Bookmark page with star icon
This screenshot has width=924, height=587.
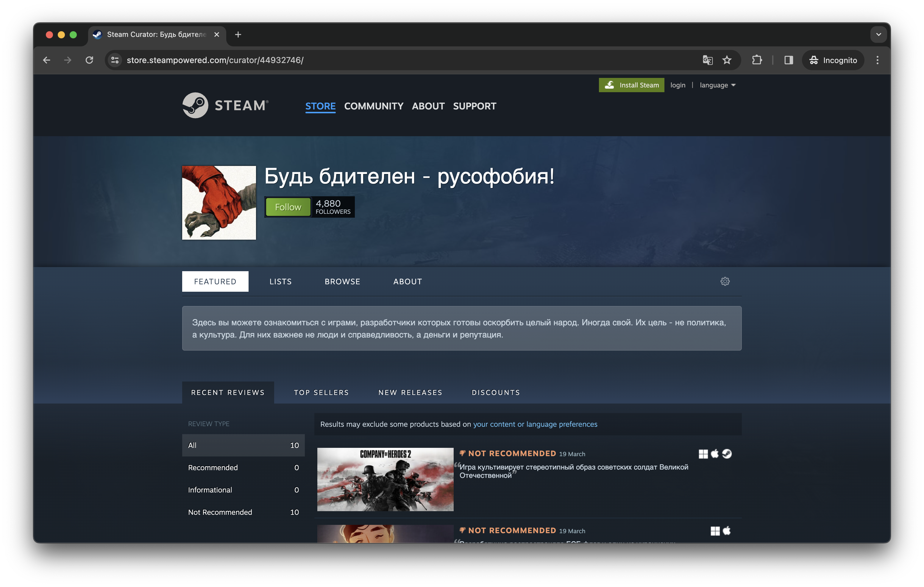(x=727, y=60)
